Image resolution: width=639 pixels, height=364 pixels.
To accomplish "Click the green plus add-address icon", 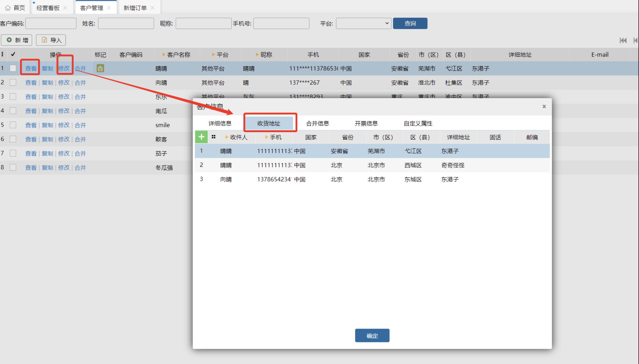I will tap(201, 137).
